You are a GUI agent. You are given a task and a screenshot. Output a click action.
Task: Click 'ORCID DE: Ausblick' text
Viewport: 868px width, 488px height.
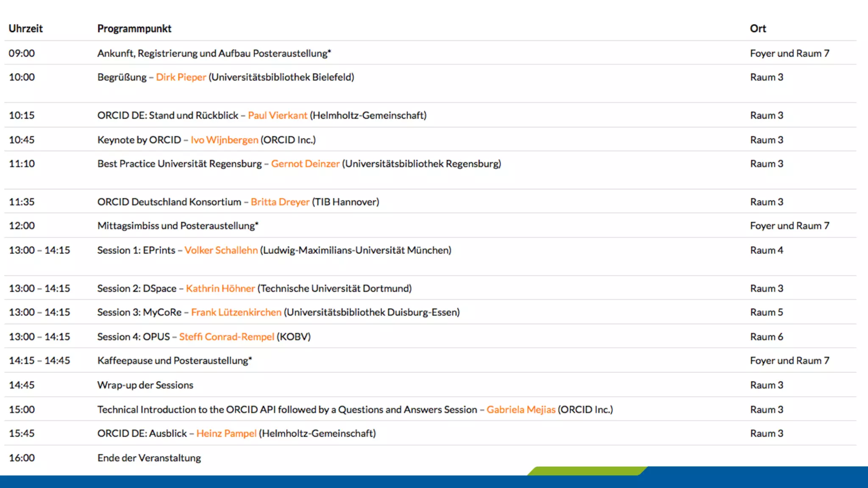tap(142, 433)
